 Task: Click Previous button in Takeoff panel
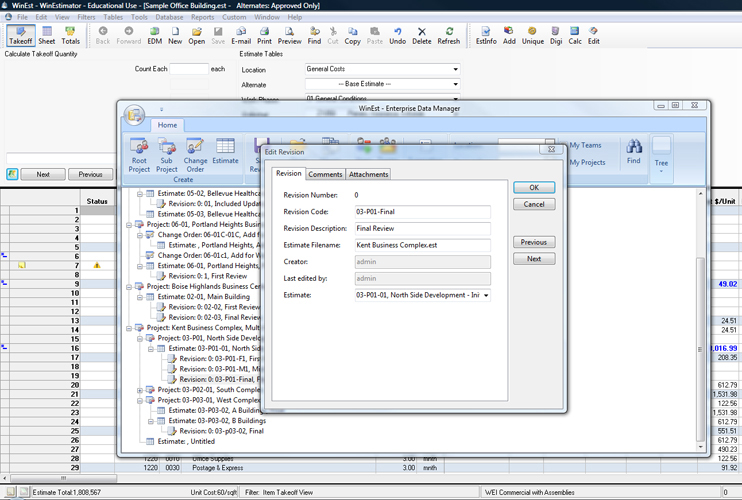click(x=90, y=175)
